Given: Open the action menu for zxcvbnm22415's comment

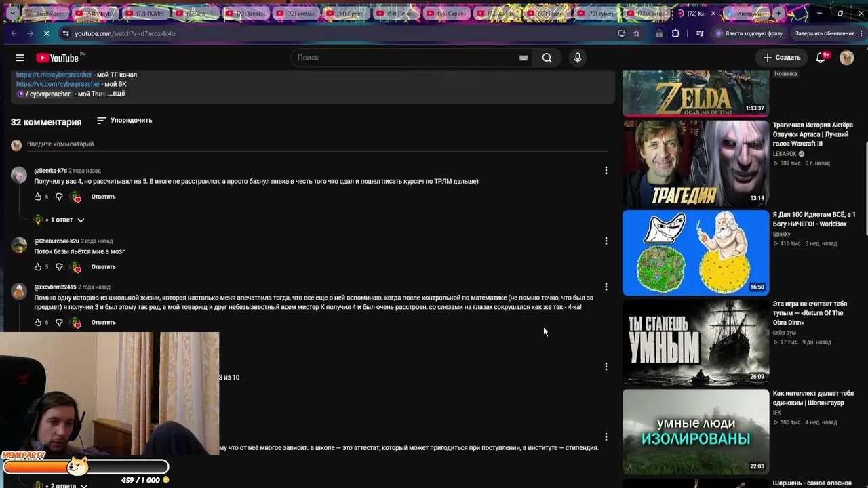Looking at the screenshot, I should pos(606,287).
